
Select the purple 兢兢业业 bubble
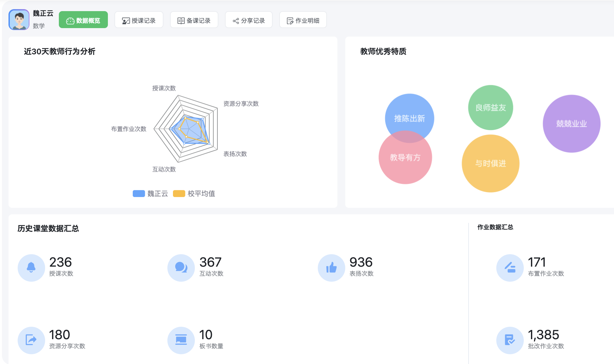pyautogui.click(x=571, y=124)
